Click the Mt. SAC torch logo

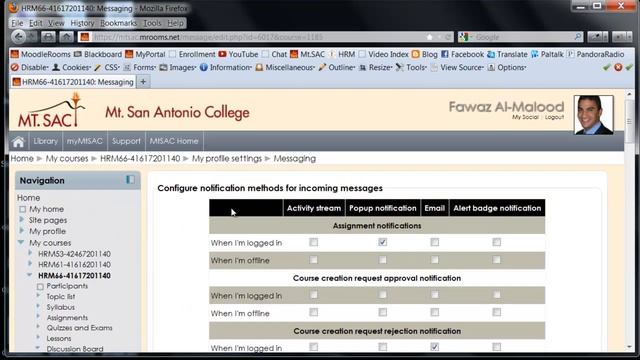pyautogui.click(x=51, y=110)
